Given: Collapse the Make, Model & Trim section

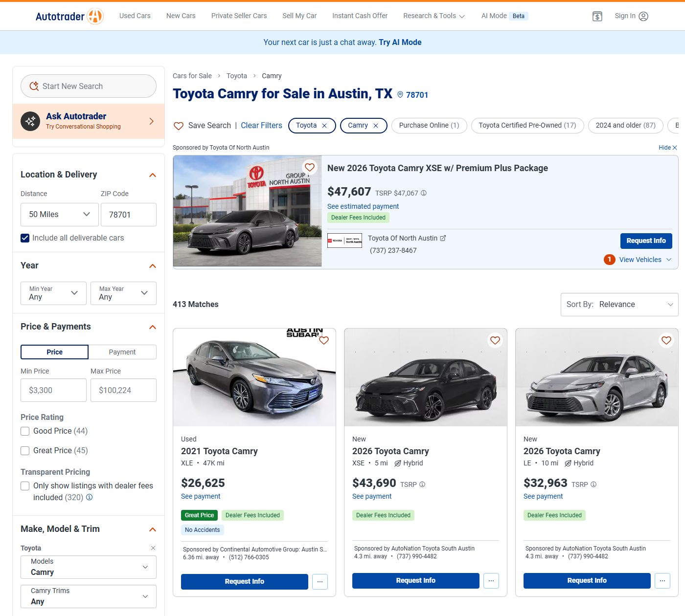Looking at the screenshot, I should (153, 529).
